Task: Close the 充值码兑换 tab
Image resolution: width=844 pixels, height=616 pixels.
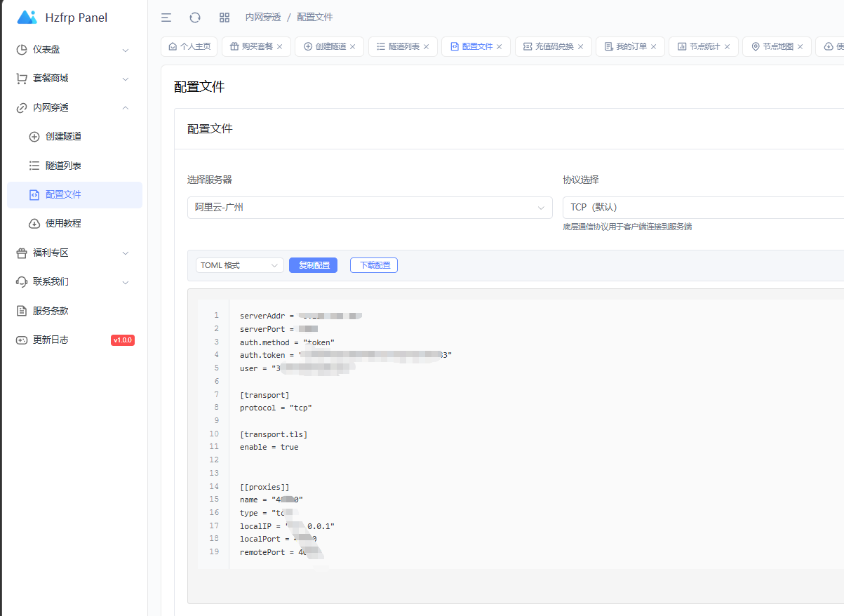Action: pyautogui.click(x=580, y=47)
